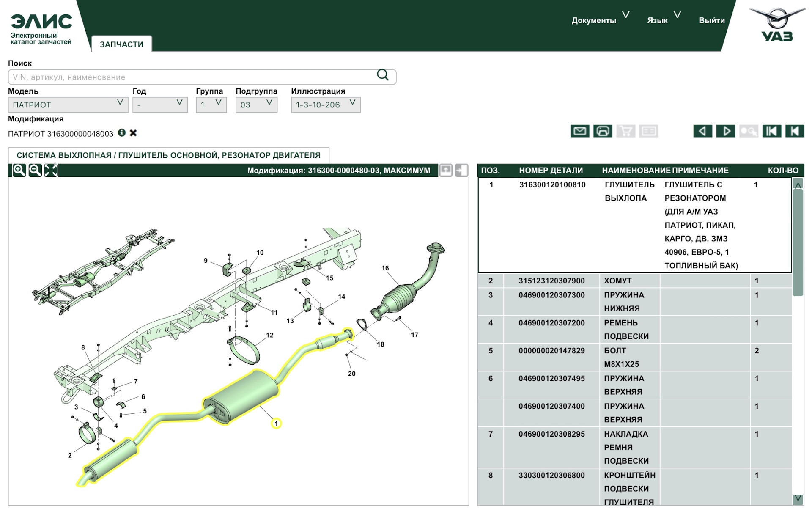Click the illustration panel dock icon

click(461, 170)
